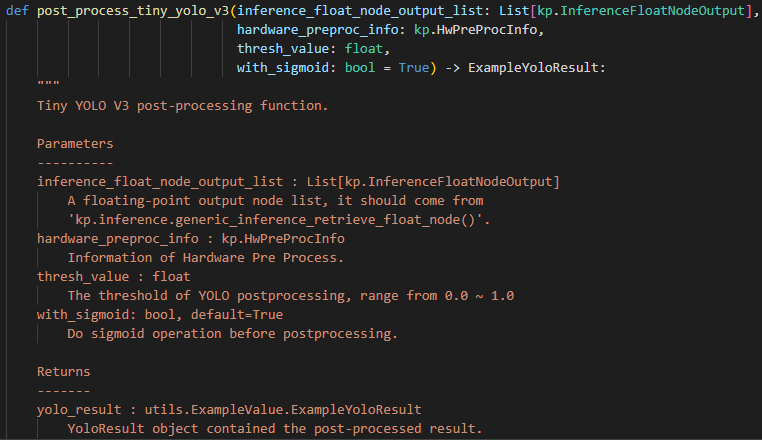Place cursor in 'Tiny YOLO V3 post-processing function' line

click(183, 106)
